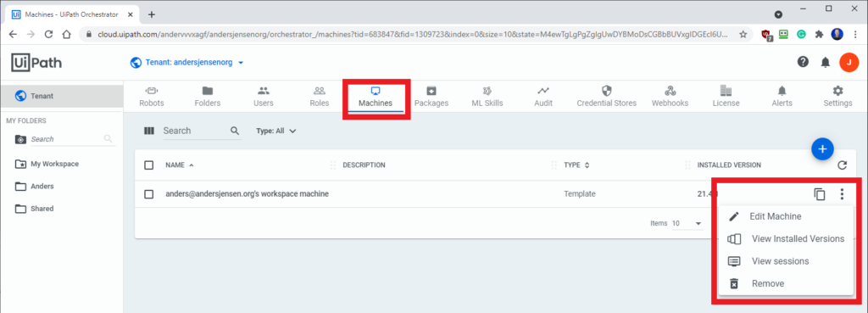
Task: Switch to the Roles tab
Action: [320, 97]
